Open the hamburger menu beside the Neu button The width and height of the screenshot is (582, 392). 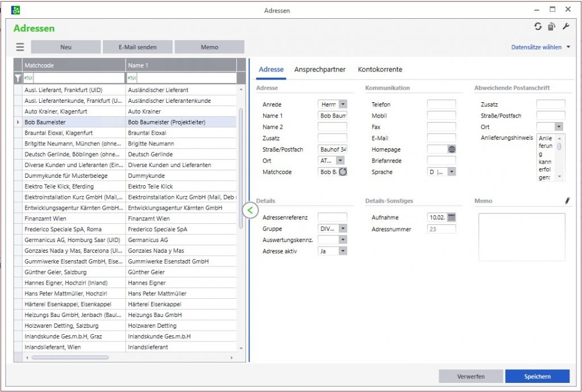20,47
